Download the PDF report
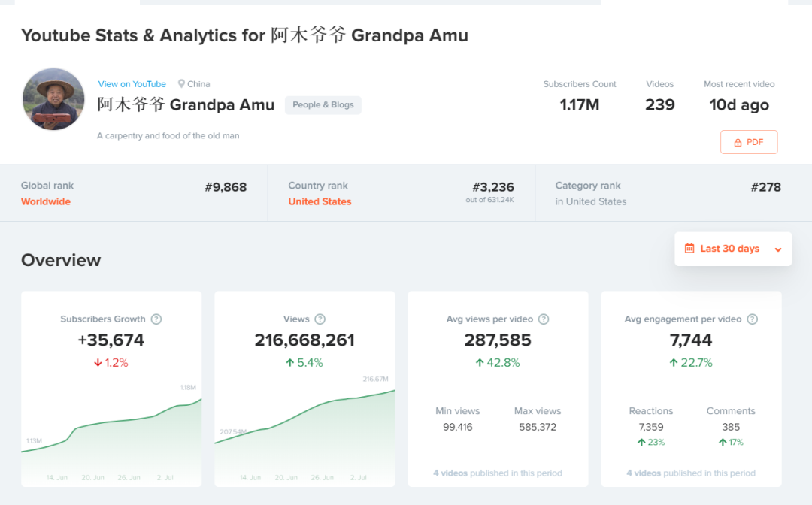Screen dimensions: 812x505 click(749, 142)
